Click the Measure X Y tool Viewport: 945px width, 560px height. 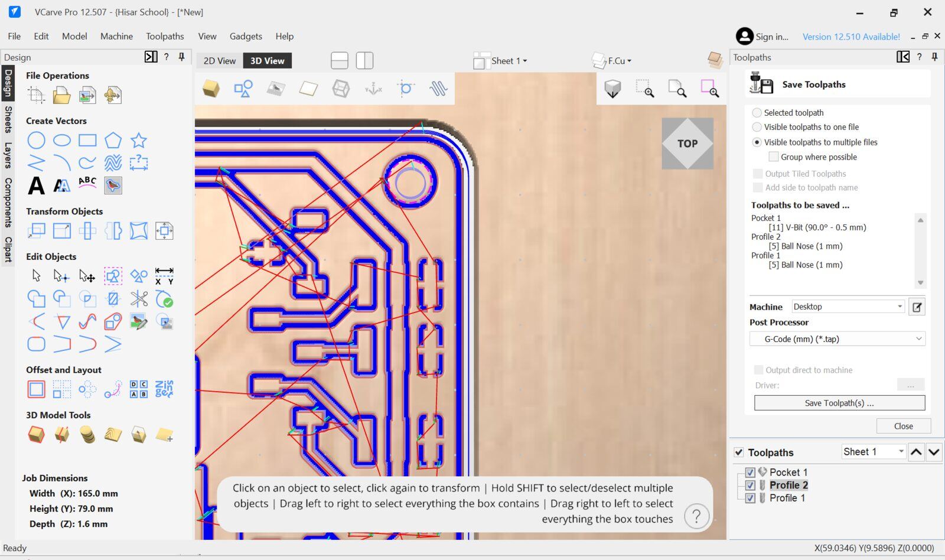pos(164,276)
